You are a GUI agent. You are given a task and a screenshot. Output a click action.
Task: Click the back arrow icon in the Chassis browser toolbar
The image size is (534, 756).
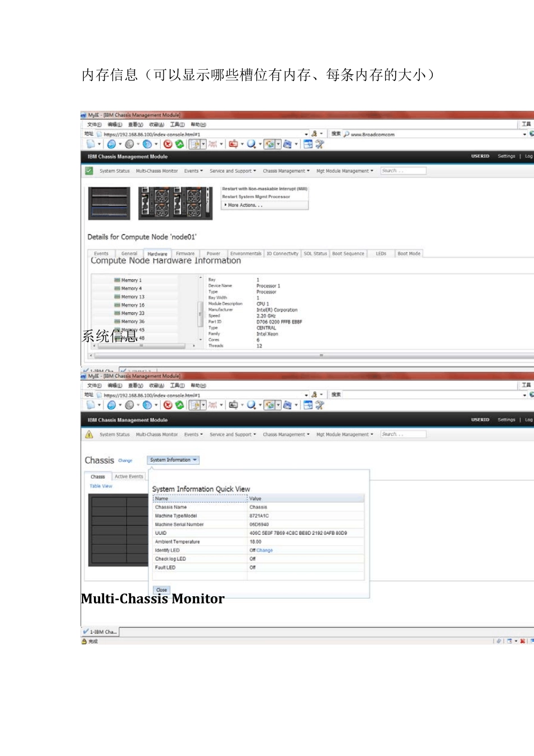point(111,405)
